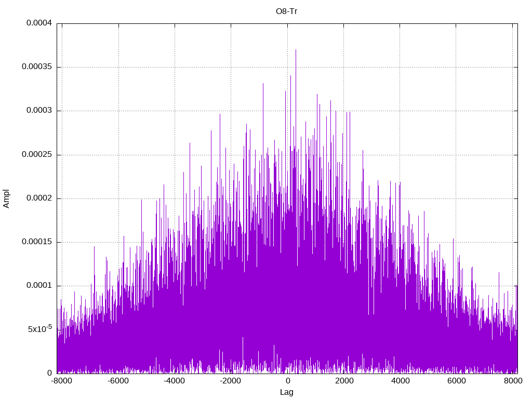Click the 6000 x-axis tick label

[456, 381]
